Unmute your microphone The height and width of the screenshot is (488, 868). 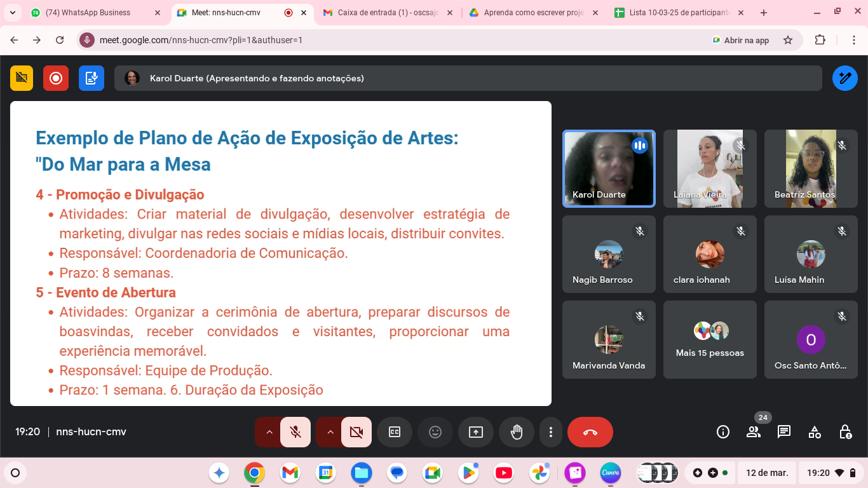(295, 432)
